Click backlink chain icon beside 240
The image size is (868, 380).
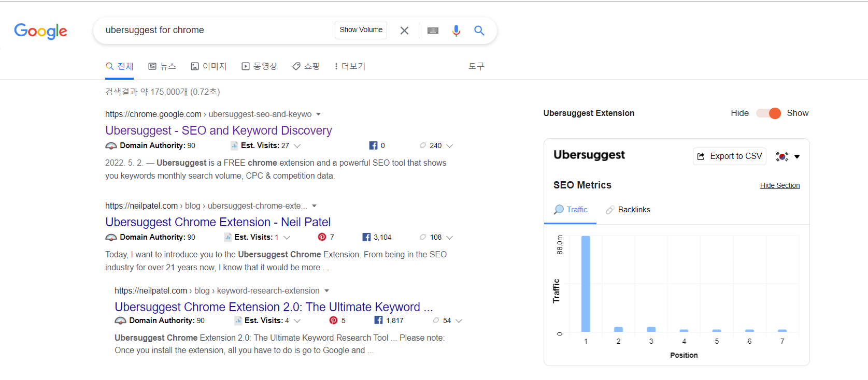tap(423, 145)
